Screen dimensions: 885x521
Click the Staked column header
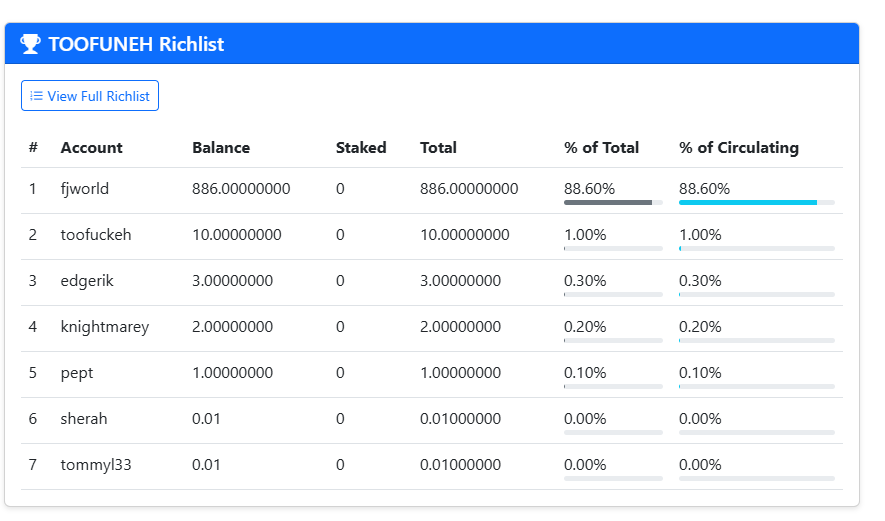[x=361, y=148]
